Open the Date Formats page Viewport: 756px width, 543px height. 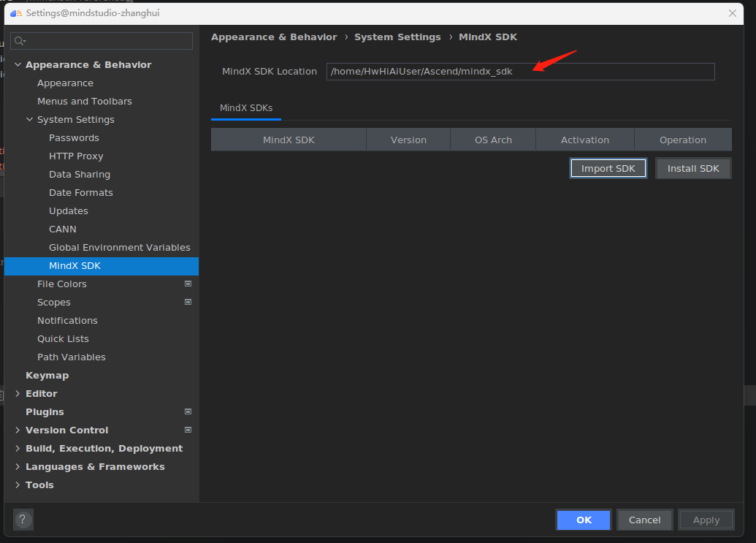pyautogui.click(x=80, y=193)
